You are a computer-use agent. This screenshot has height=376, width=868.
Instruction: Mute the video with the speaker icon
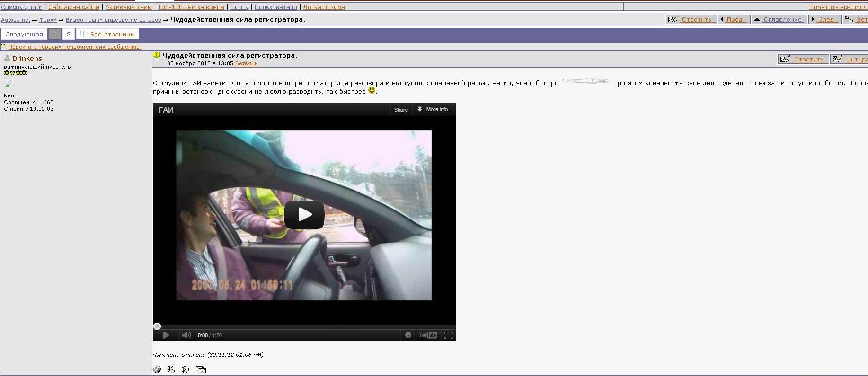tap(186, 335)
